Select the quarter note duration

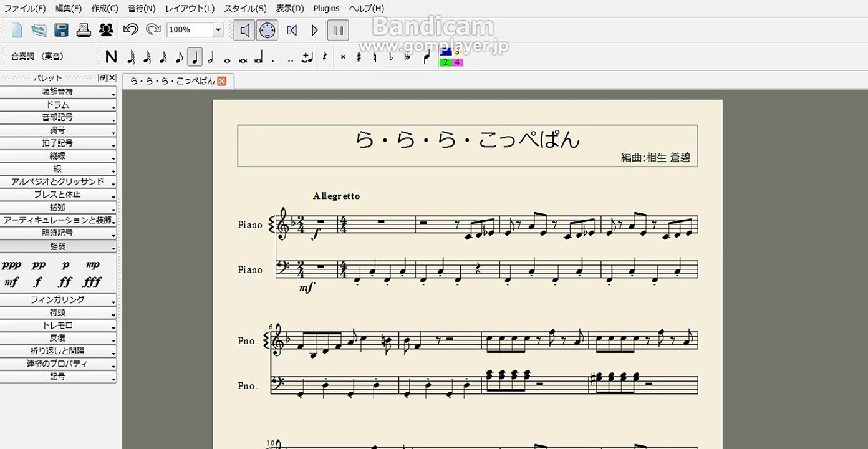click(195, 57)
